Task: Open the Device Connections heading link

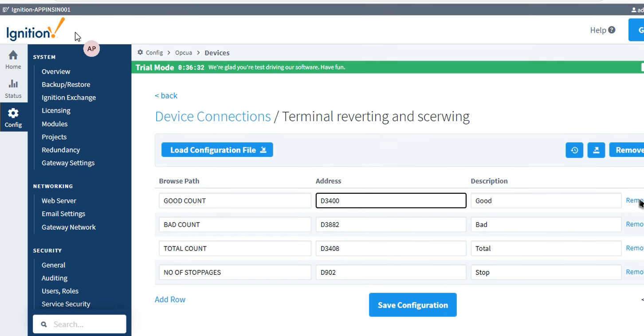Action: (x=212, y=117)
